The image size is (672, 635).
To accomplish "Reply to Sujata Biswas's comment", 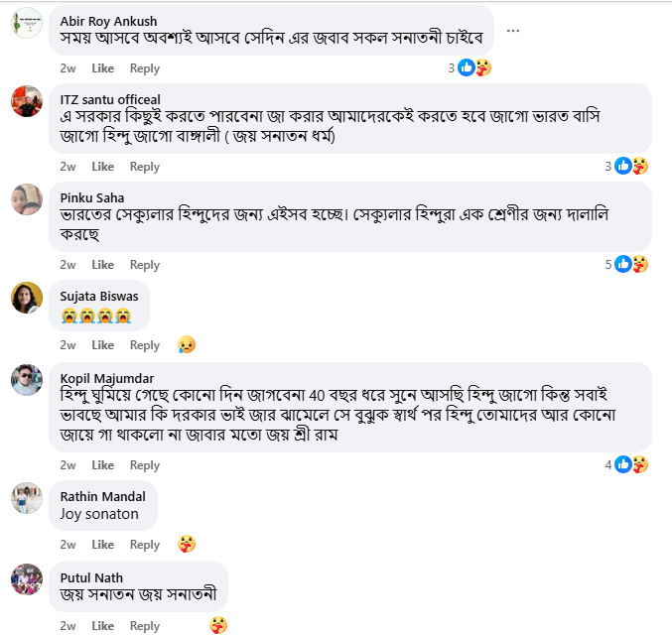I will point(145,345).
